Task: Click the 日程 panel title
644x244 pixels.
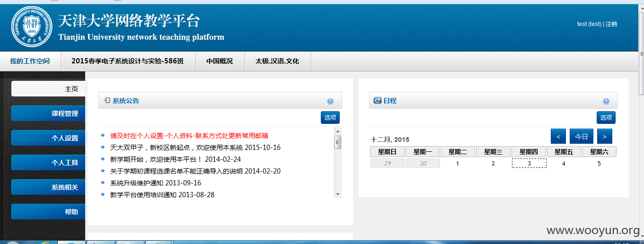Action: [390, 101]
